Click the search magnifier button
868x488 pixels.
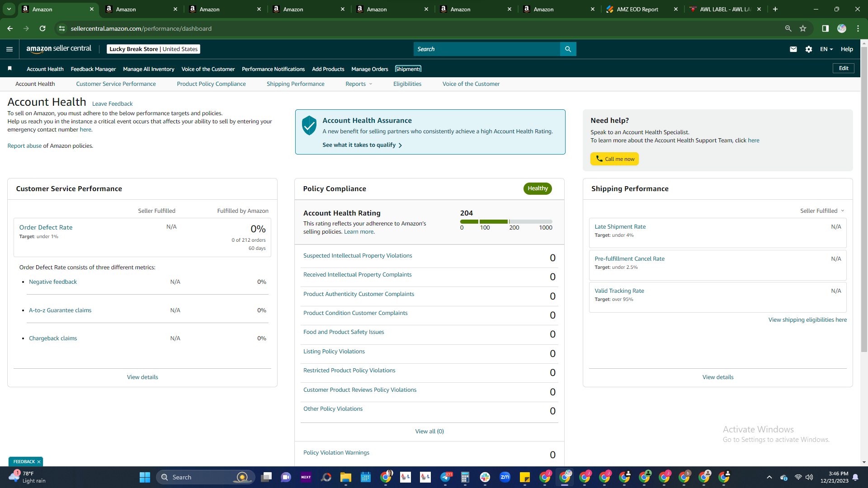pyautogui.click(x=568, y=49)
